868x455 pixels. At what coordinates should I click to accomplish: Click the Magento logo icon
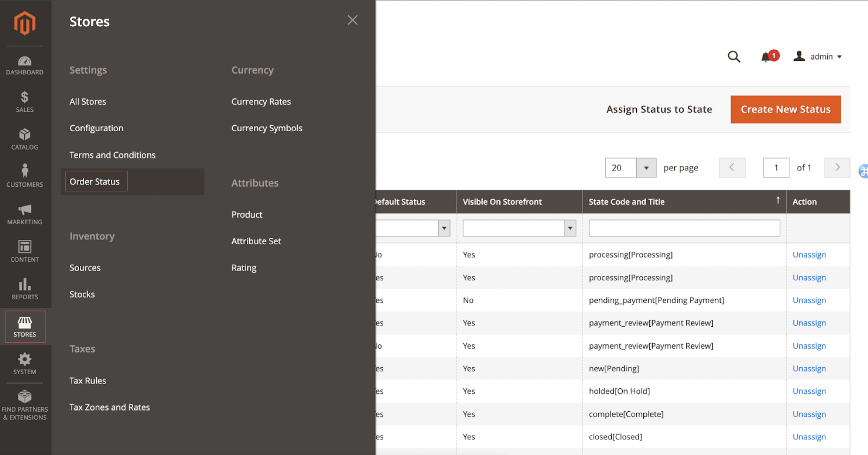[x=25, y=23]
